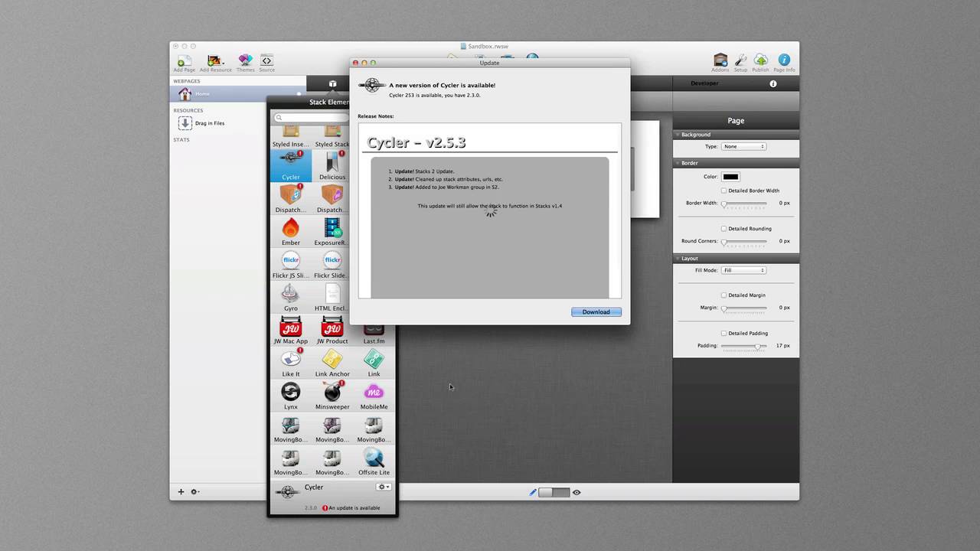Select the Lynx stack element
Screen dimensions: 980x551
pyautogui.click(x=291, y=396)
